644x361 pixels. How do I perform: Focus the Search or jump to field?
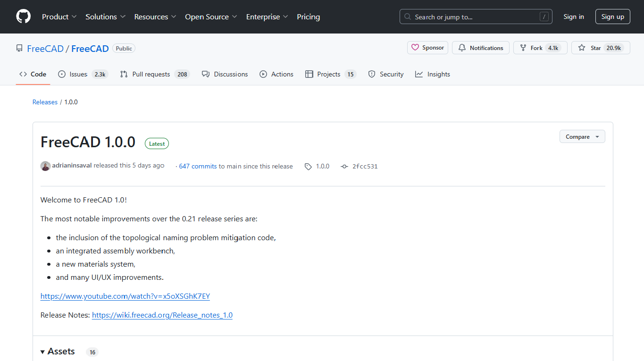pos(476,17)
